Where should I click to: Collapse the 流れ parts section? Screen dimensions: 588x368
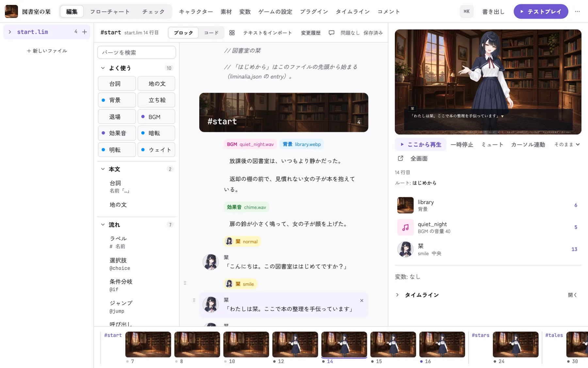(103, 225)
